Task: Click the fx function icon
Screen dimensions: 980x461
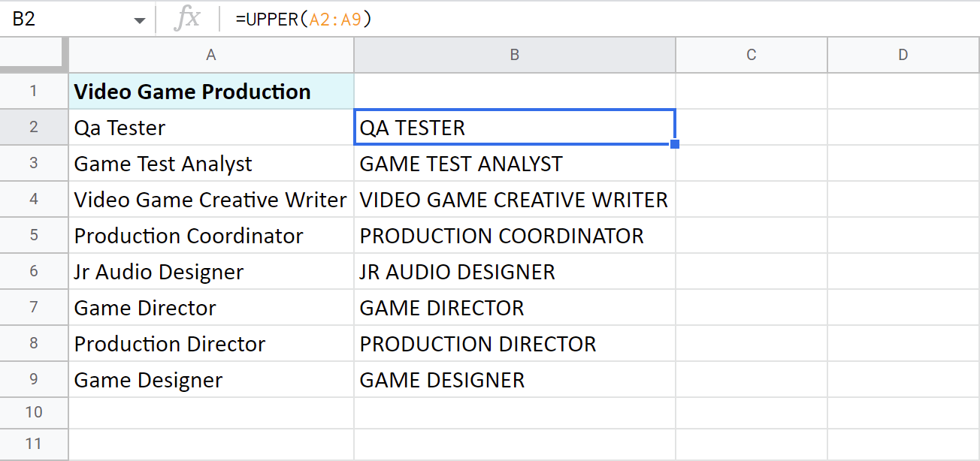Action: point(186,20)
